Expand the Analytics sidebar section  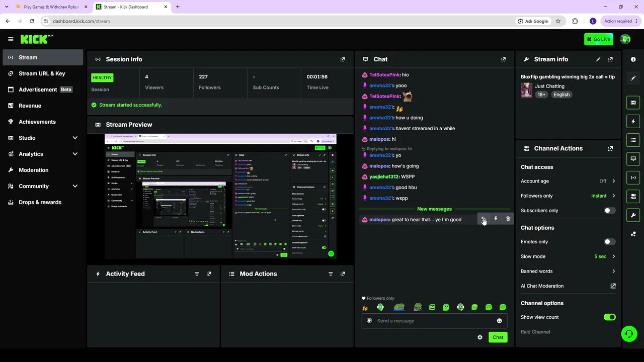coord(75,154)
